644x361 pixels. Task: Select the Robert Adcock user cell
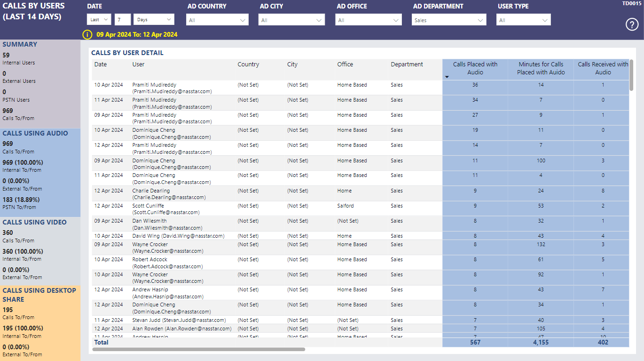coord(167,263)
